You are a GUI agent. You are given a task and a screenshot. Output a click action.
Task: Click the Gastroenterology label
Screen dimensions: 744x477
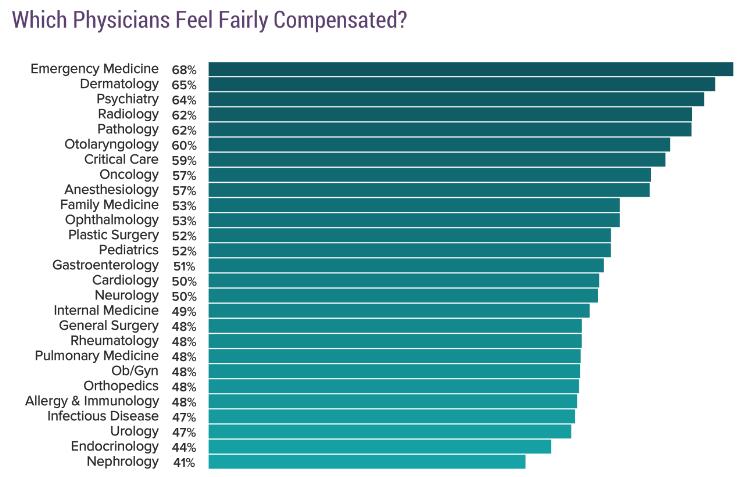[x=105, y=265]
